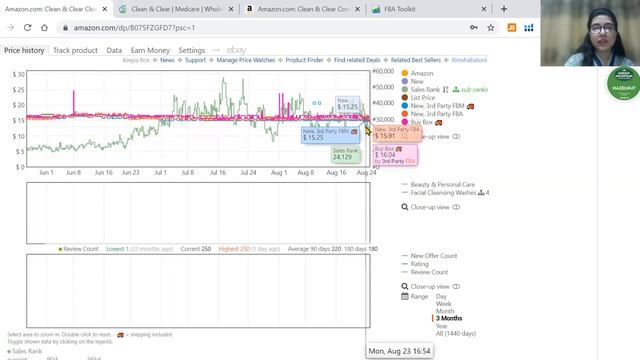Toggle the middle chart Close-up view switch
The height and width of the screenshot is (360, 640).
[456, 207]
